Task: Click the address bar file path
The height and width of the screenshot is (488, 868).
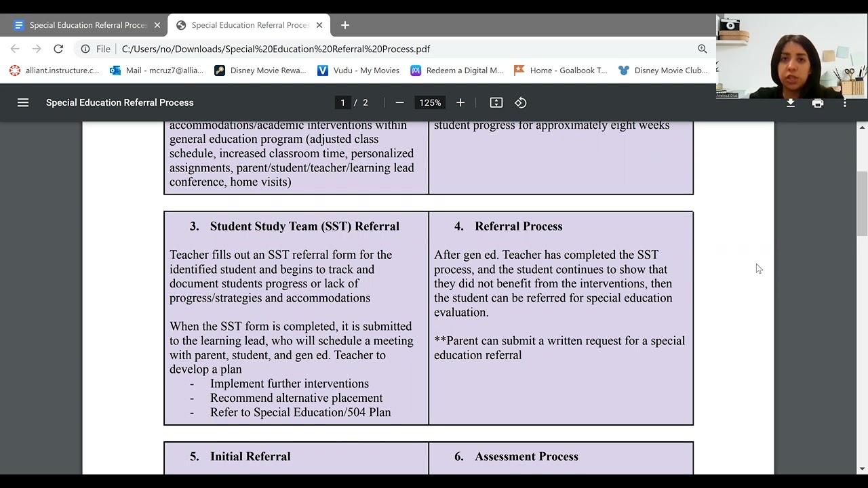Action: (276, 49)
